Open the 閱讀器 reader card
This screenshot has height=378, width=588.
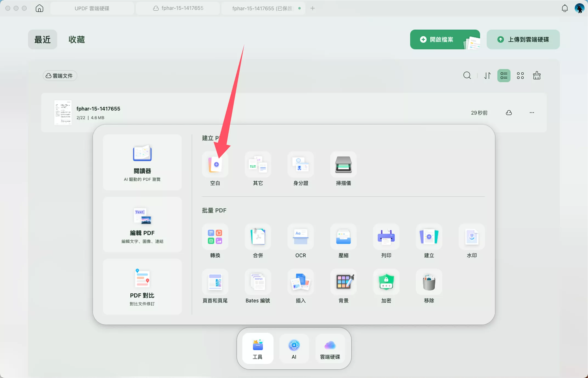[142, 162]
